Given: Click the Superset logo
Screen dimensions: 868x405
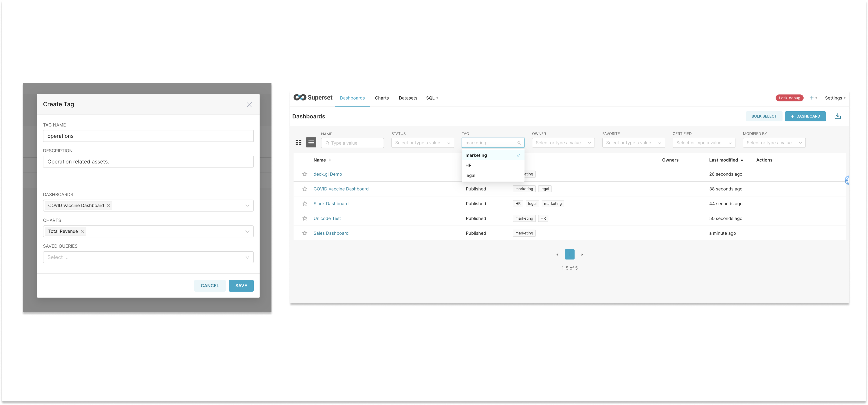Looking at the screenshot, I should 313,98.
